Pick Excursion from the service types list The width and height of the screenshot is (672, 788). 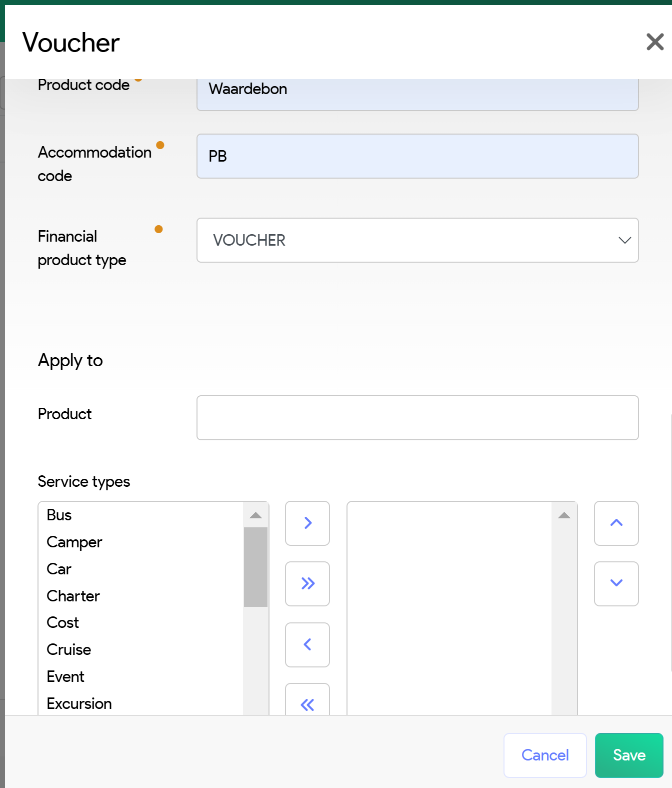pyautogui.click(x=79, y=703)
